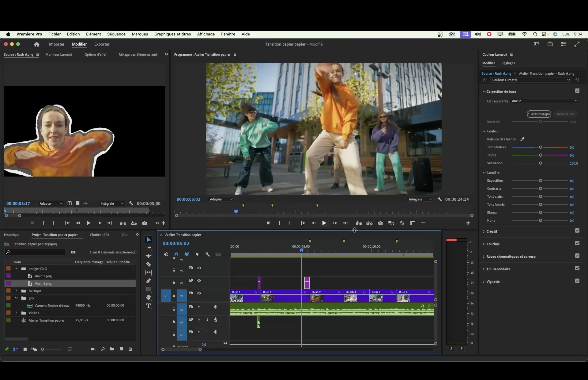Switch to Options d'effet tab
The image size is (588, 380).
coord(95,54)
